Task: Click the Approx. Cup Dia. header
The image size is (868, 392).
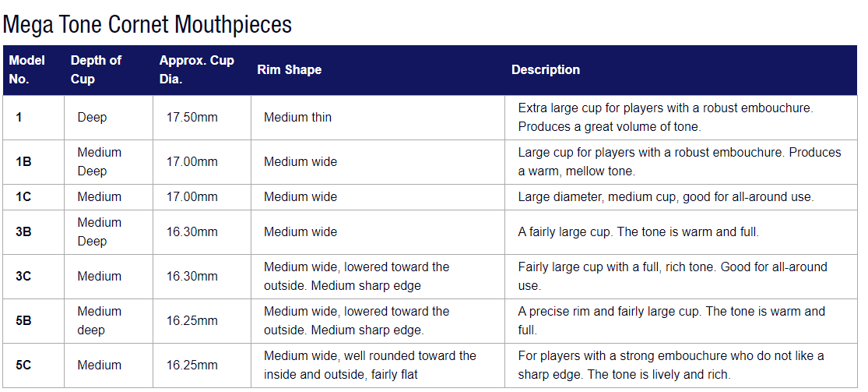Action: point(196,69)
